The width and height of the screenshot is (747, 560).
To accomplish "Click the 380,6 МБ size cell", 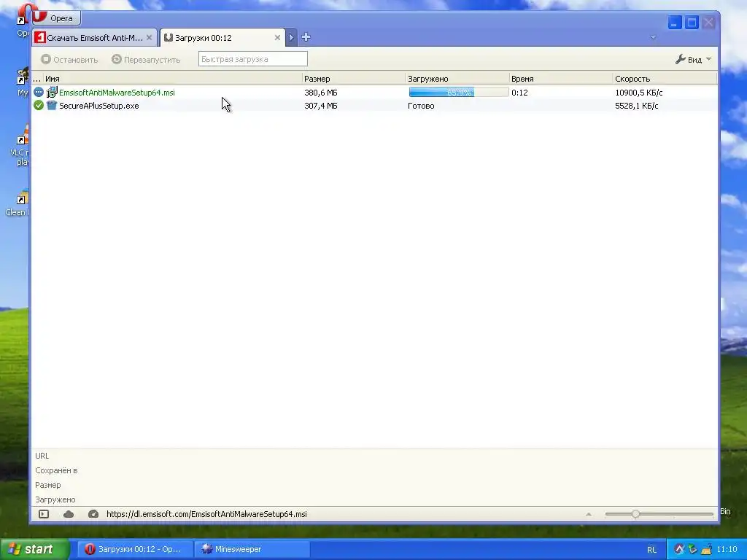I will (321, 93).
